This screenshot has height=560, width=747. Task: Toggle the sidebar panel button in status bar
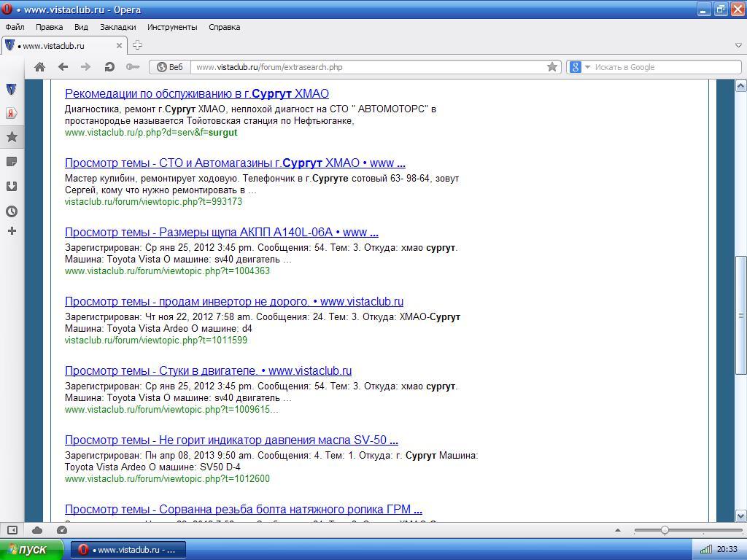tap(12, 530)
